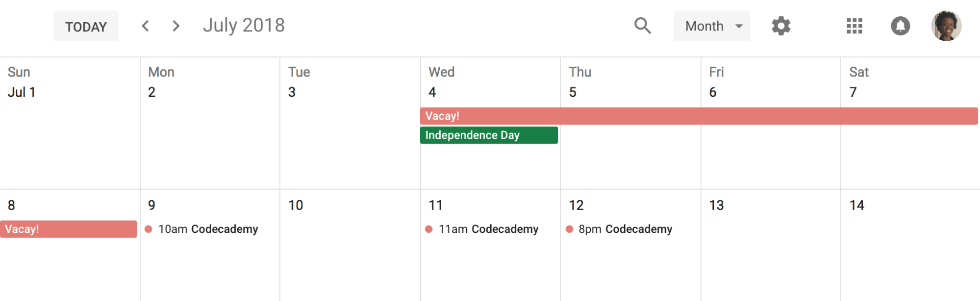Click the TODAY button

point(86,26)
